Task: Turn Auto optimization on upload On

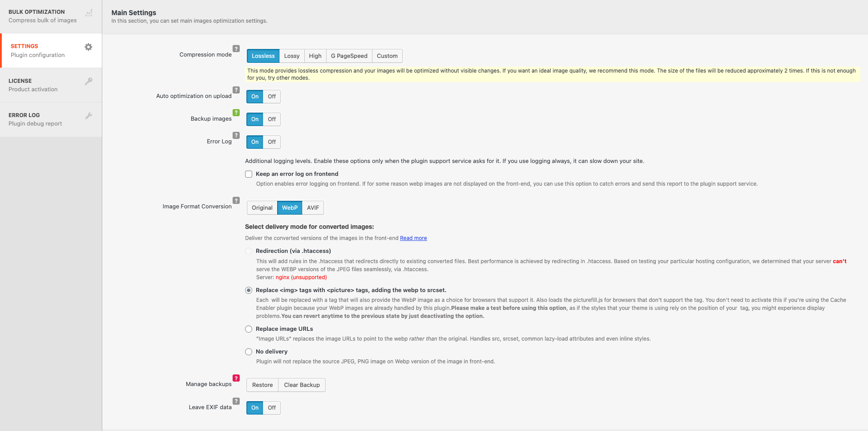Action: click(255, 97)
